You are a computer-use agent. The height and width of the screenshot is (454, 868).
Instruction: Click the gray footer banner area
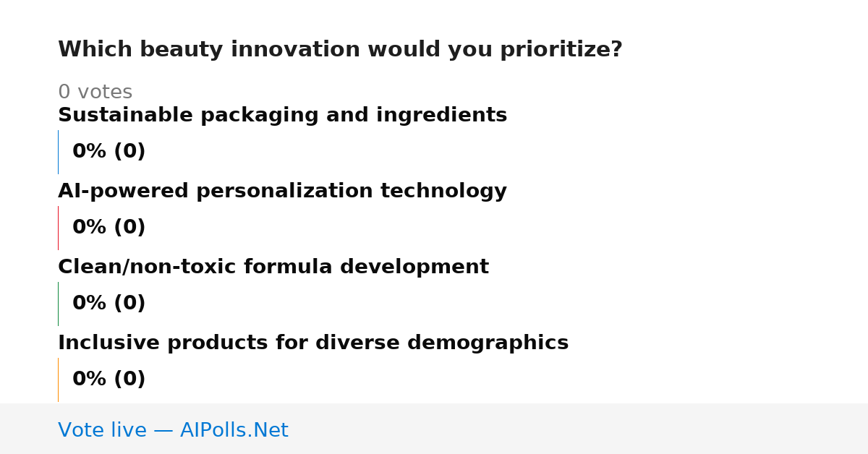point(434,429)
